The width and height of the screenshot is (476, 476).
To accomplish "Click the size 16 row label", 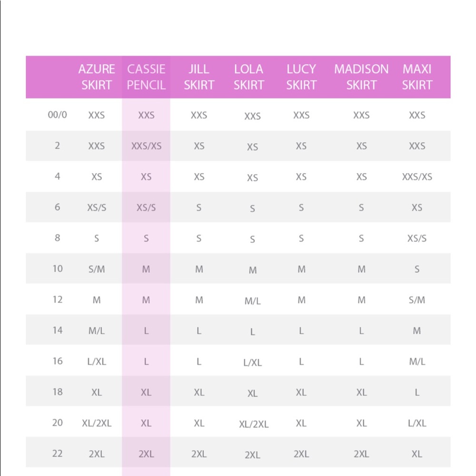I will tap(58, 361).
